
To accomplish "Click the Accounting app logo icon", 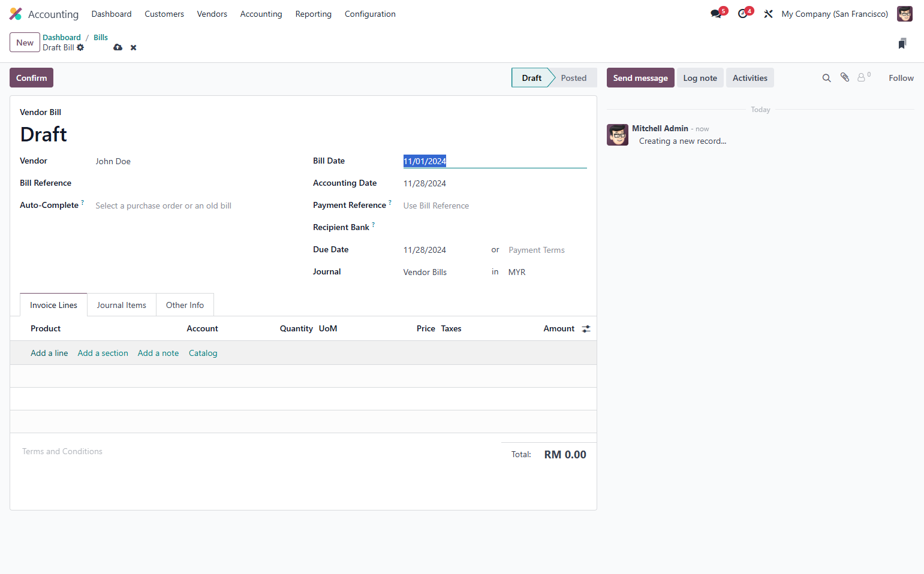I will [16, 14].
